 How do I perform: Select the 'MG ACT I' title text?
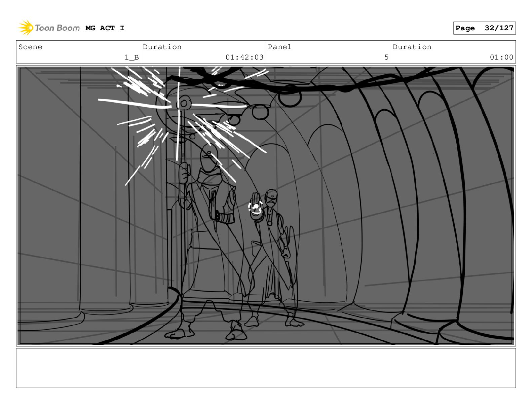pyautogui.click(x=105, y=28)
